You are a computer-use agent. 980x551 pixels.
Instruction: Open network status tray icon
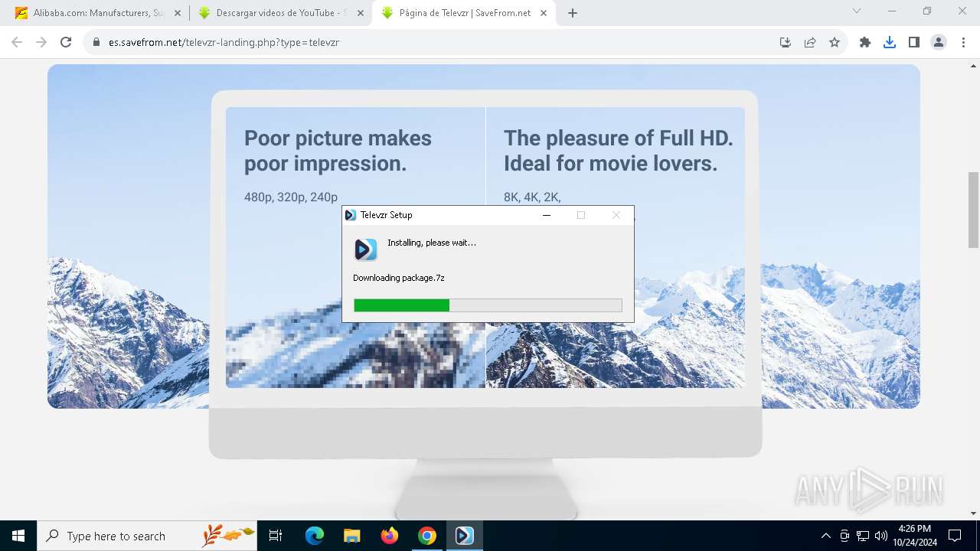coord(863,536)
